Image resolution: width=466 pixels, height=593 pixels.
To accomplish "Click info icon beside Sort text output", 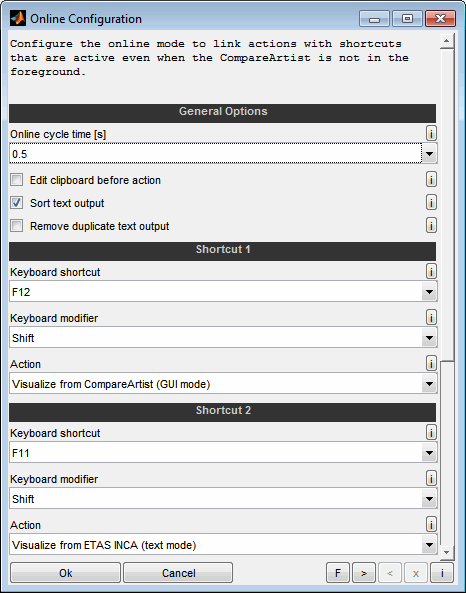I will click(x=431, y=202).
